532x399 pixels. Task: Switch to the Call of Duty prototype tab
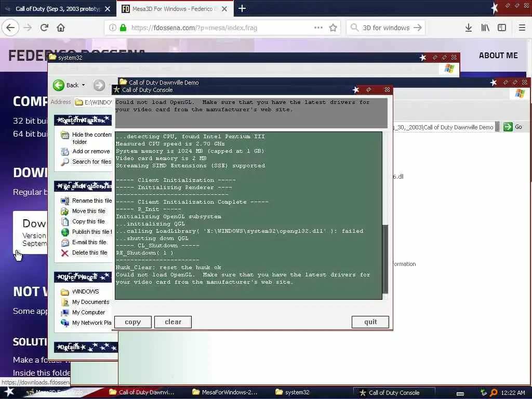[58, 9]
